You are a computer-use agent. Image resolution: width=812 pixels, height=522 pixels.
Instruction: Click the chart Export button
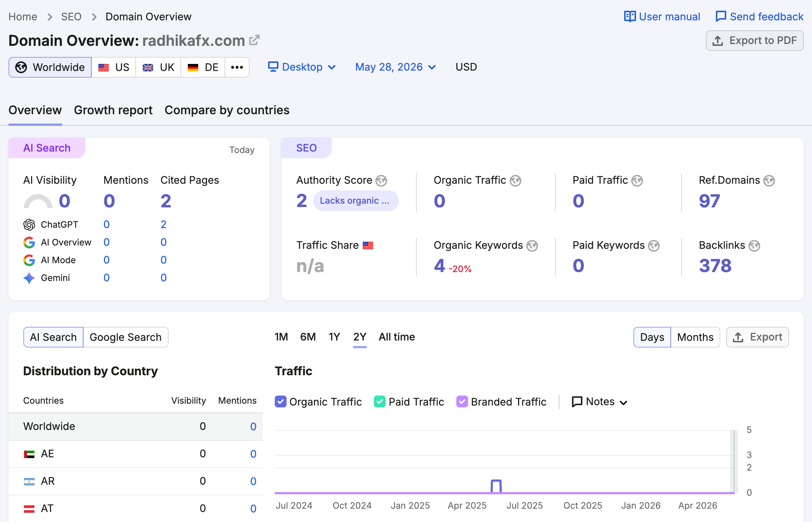[758, 337]
